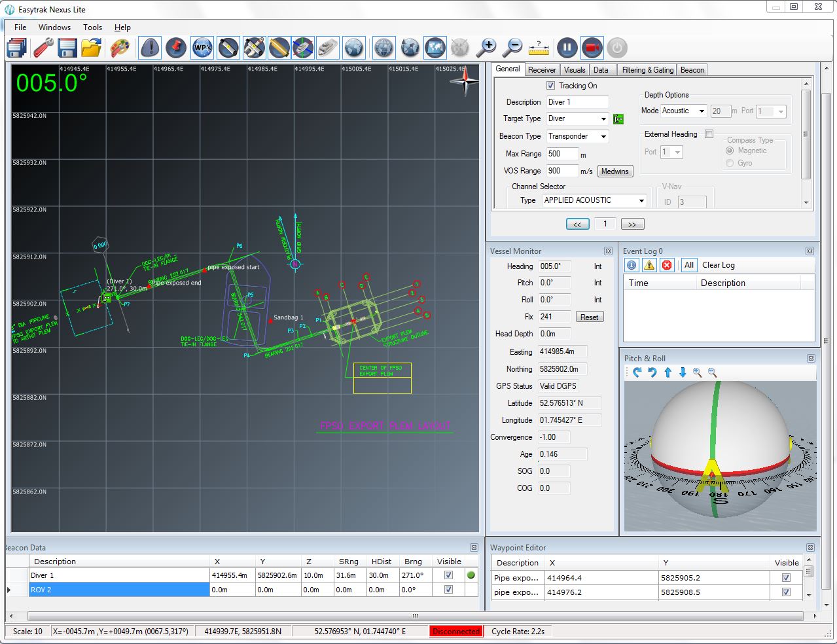
Task: Open the Tools menu
Action: point(92,27)
